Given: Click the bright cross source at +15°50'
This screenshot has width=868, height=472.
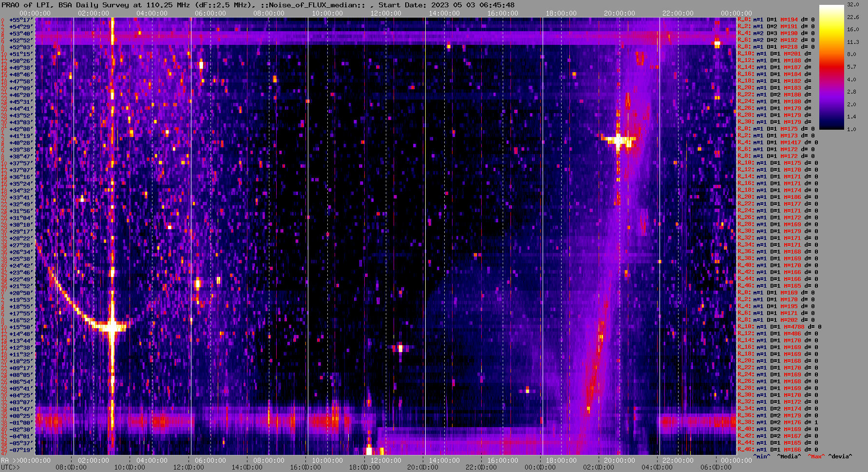Looking at the screenshot, I should coord(112,326).
